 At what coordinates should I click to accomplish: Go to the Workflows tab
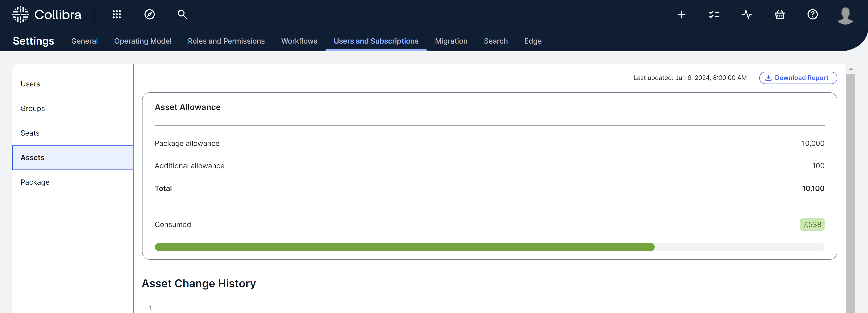(x=299, y=41)
